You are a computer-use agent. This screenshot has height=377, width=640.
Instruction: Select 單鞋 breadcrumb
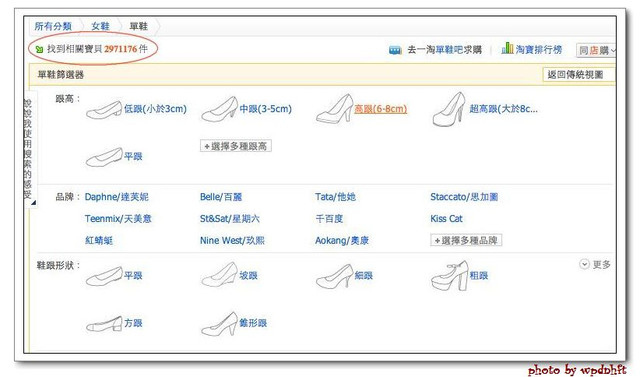click(138, 27)
